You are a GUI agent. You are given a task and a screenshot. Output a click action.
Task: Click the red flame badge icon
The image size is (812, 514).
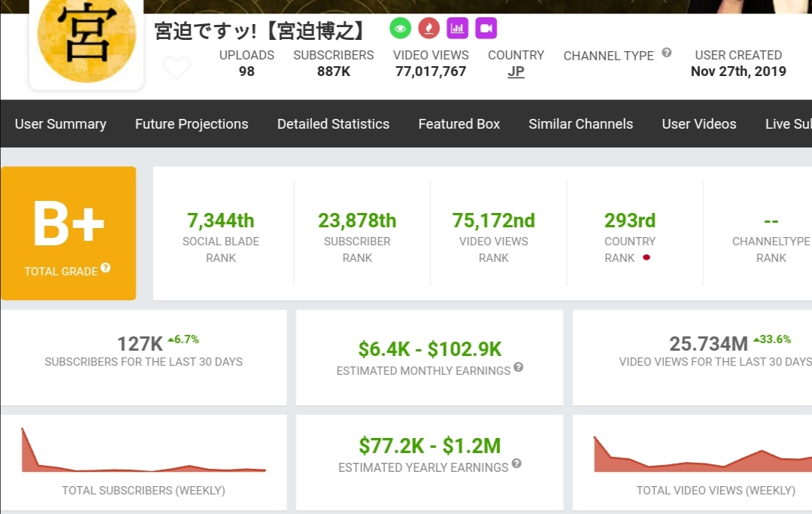tap(429, 28)
